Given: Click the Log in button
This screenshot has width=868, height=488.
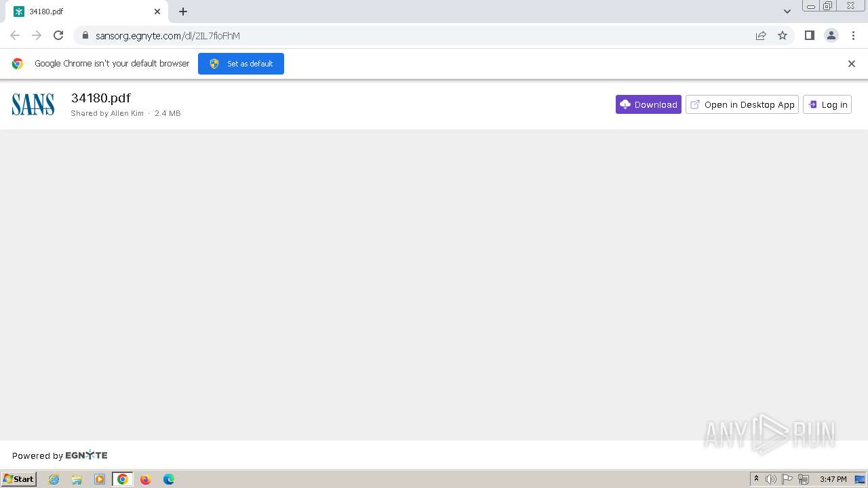Looking at the screenshot, I should click(827, 104).
